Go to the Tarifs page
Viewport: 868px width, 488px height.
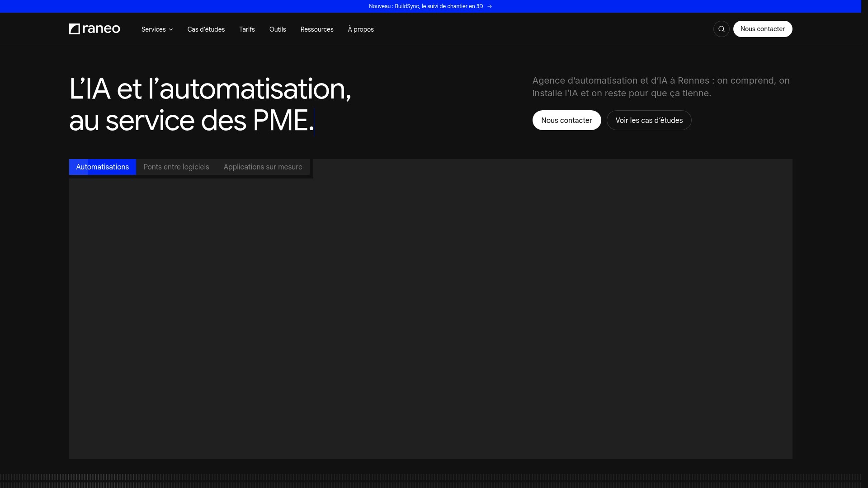pyautogui.click(x=247, y=29)
